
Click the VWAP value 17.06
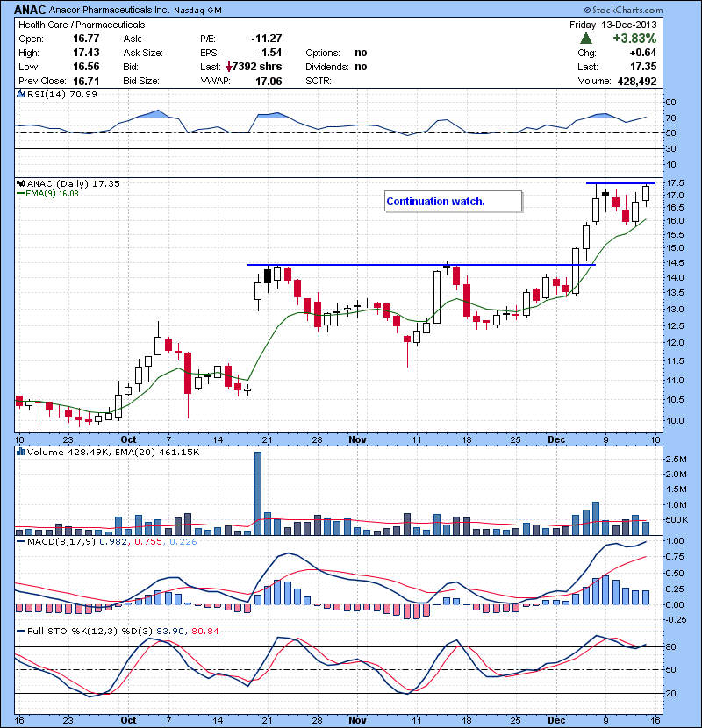(269, 82)
